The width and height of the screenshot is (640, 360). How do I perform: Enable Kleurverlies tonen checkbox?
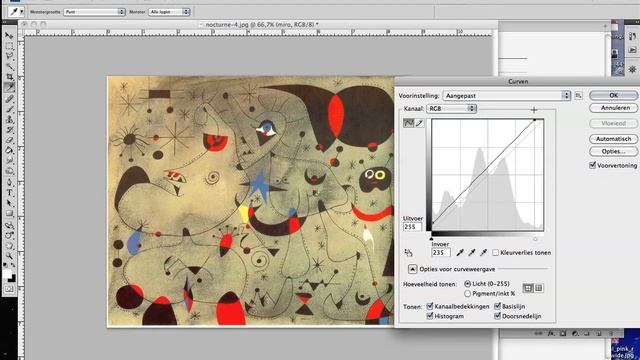495,253
